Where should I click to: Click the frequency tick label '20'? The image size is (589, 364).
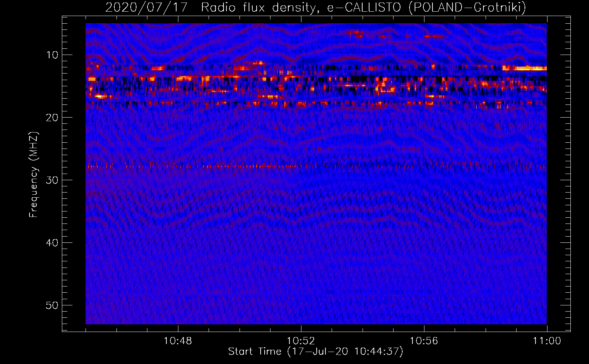point(52,118)
